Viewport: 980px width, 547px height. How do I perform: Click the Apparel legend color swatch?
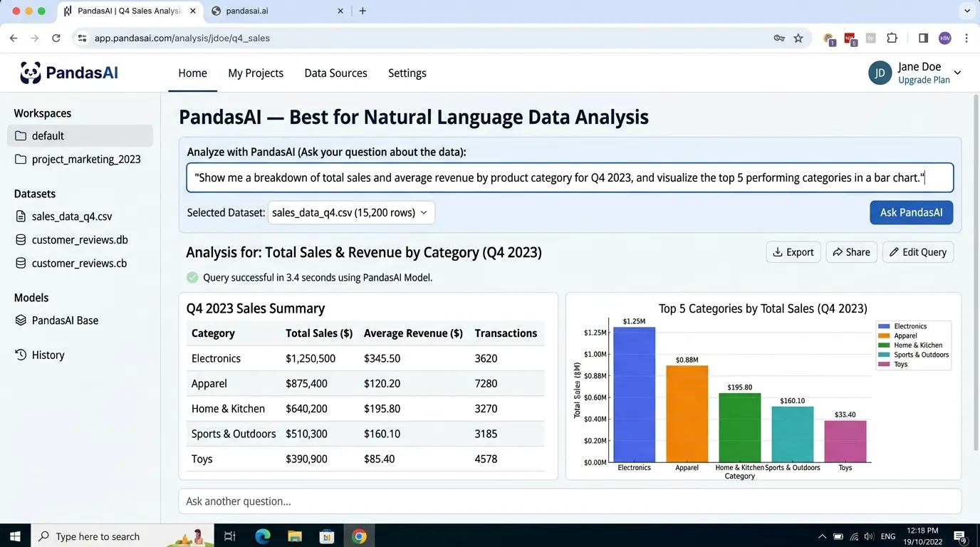pos(885,335)
